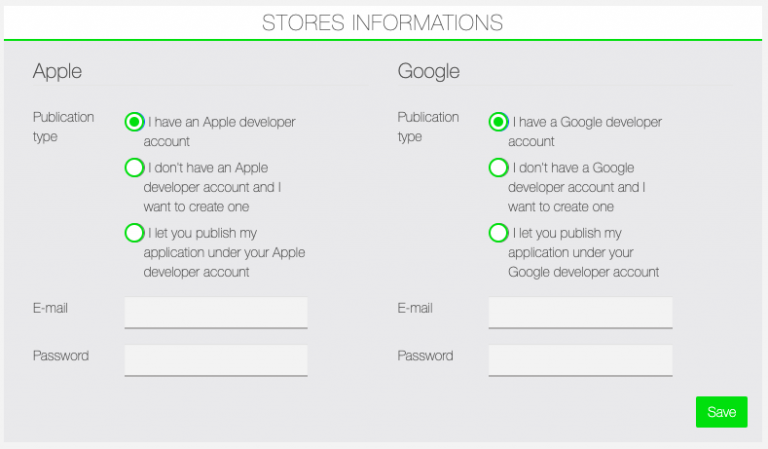Select the 'publish under your Apple developer account' radio
The width and height of the screenshot is (768, 449).
coord(134,233)
